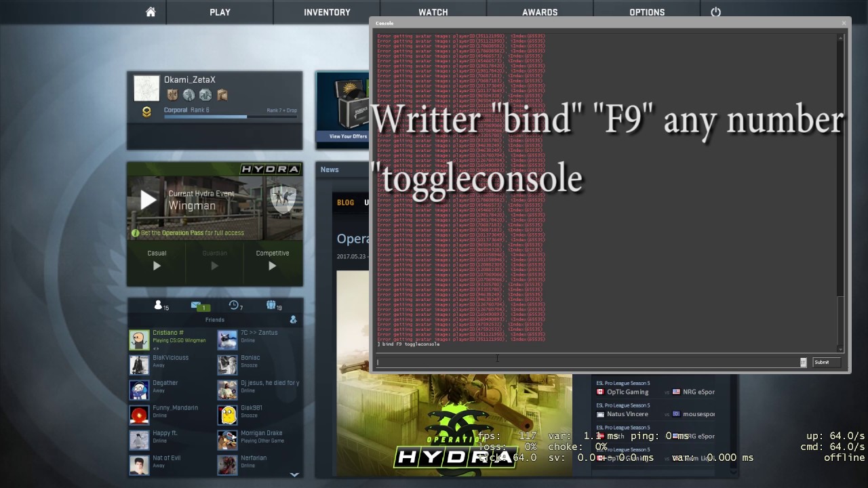Click the add friend icon

[293, 319]
